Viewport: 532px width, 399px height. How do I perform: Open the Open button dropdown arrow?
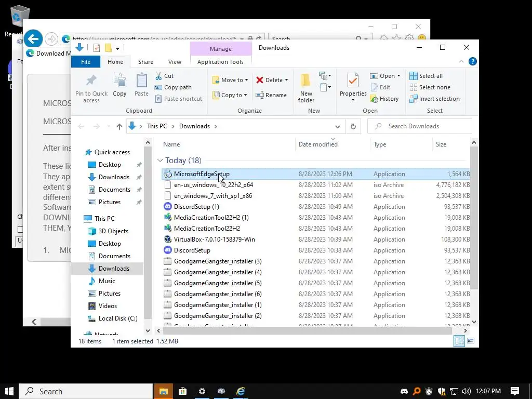pos(398,76)
